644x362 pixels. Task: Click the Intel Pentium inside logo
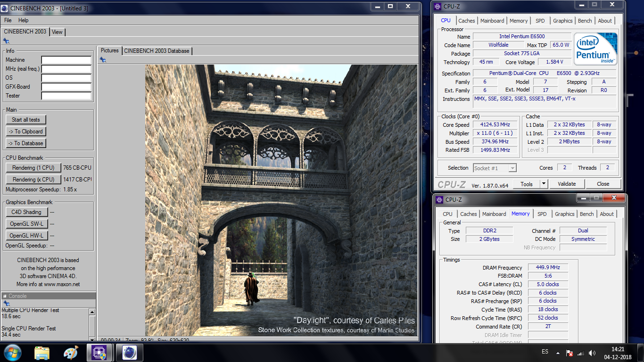tap(595, 49)
